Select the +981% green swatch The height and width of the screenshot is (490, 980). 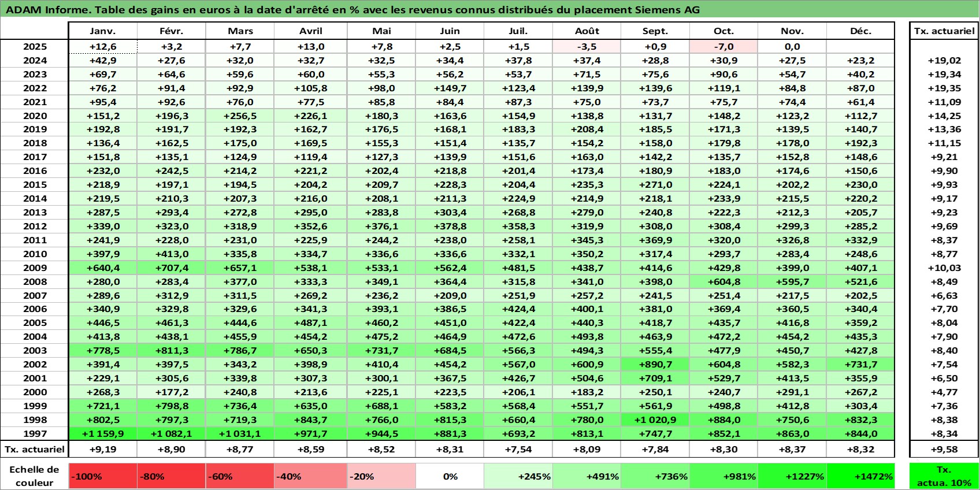point(723,476)
